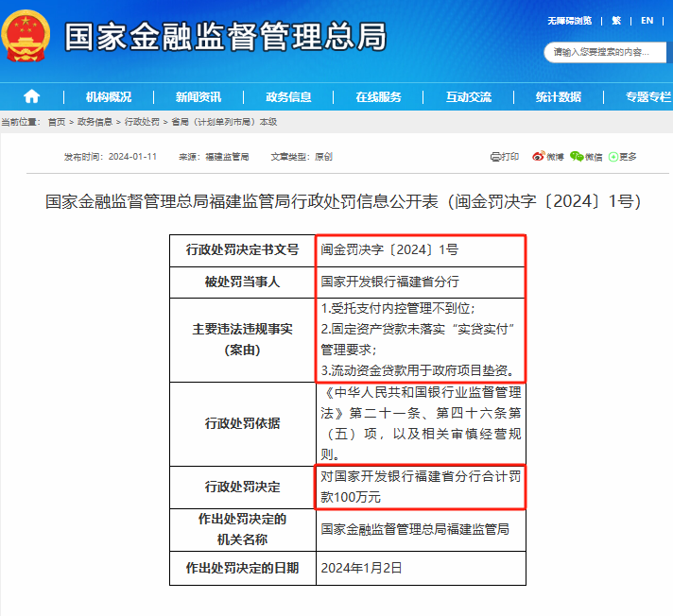The image size is (673, 616).
Task: Switch to traditional Chinese (繁)
Action: pyautogui.click(x=617, y=20)
